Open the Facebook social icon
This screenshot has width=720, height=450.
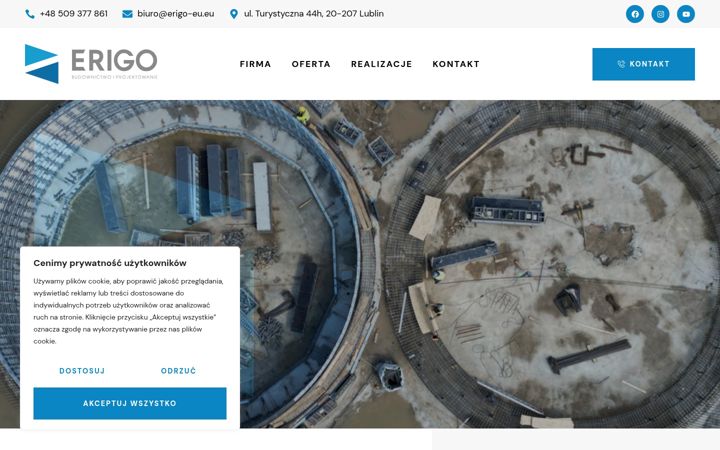pos(635,14)
